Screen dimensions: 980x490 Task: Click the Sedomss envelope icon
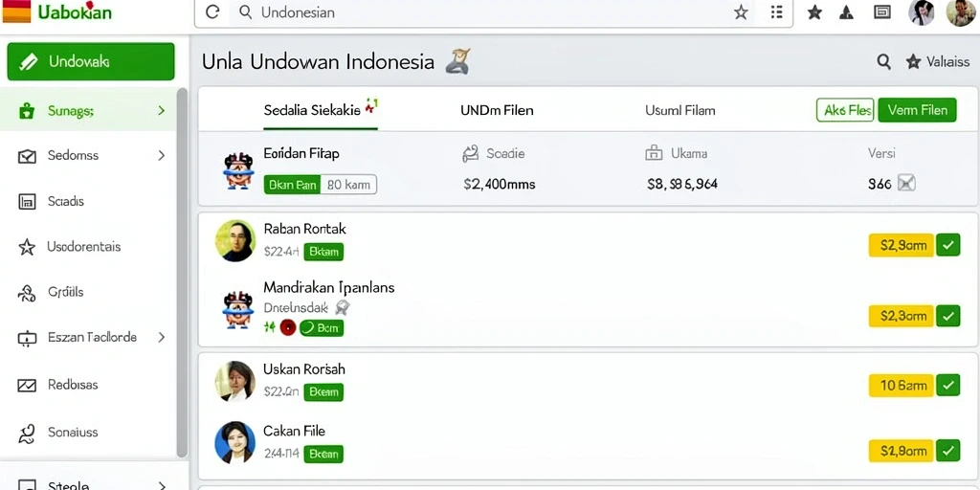(27, 156)
